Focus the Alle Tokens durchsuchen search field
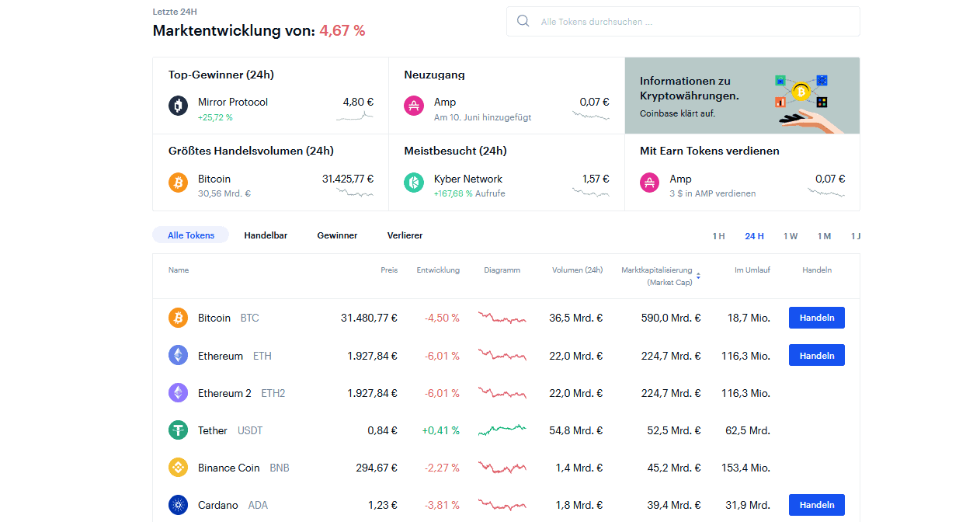Screen dimensions: 980x522 pos(683,22)
